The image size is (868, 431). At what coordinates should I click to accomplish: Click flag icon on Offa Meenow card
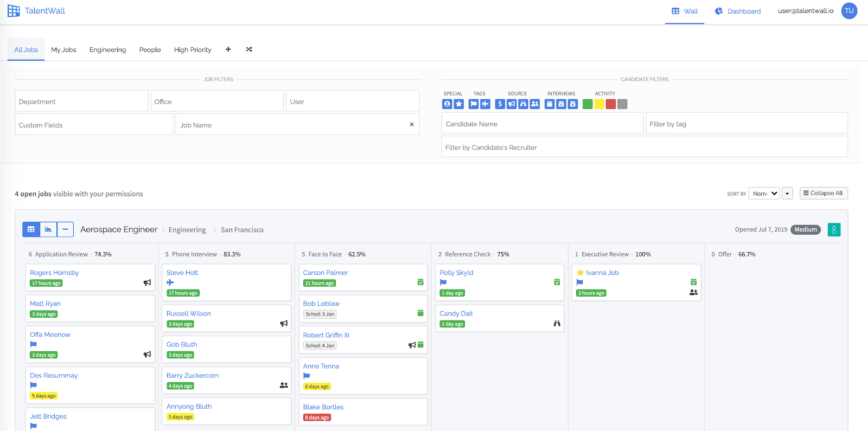[x=33, y=344]
